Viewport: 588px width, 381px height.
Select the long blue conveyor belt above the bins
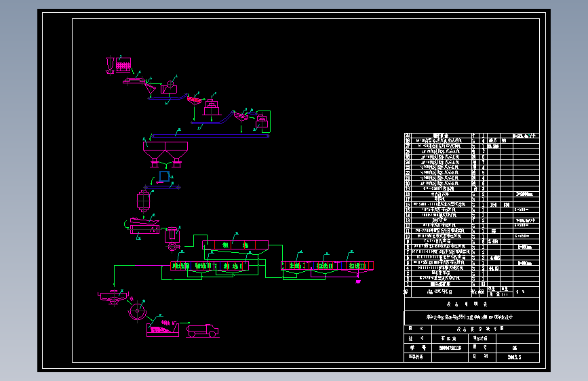210,136
